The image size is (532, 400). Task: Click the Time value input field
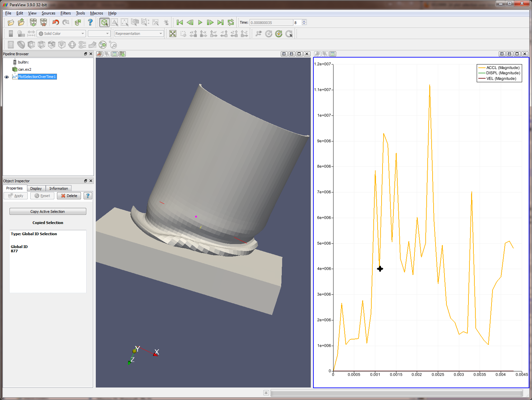pos(271,23)
